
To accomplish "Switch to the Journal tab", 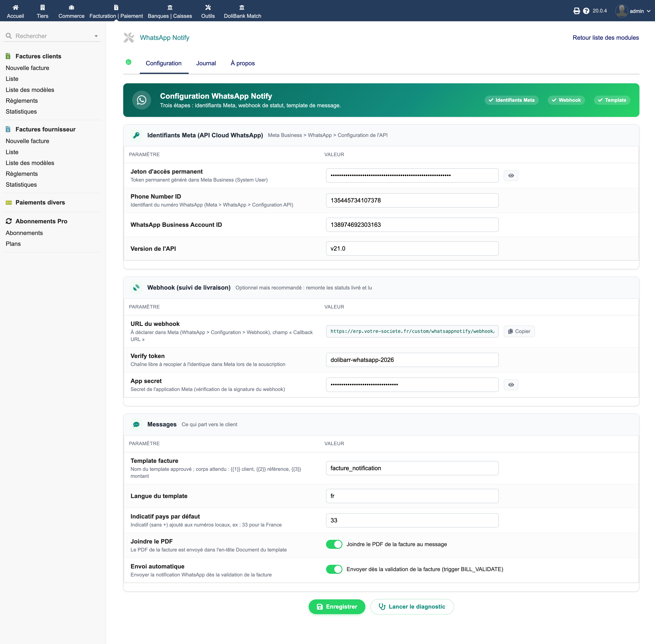I will (x=206, y=63).
